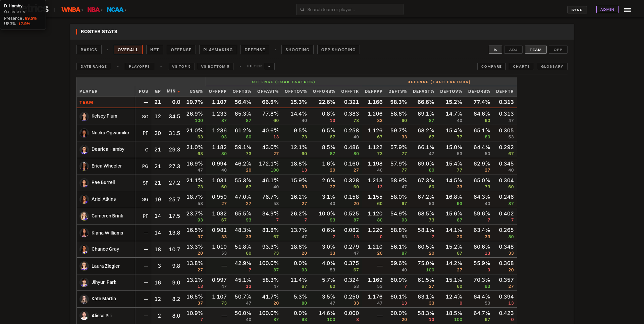The height and width of the screenshot is (324, 644).
Task: Click Kate Martin's avatar
Action: coord(84,299)
